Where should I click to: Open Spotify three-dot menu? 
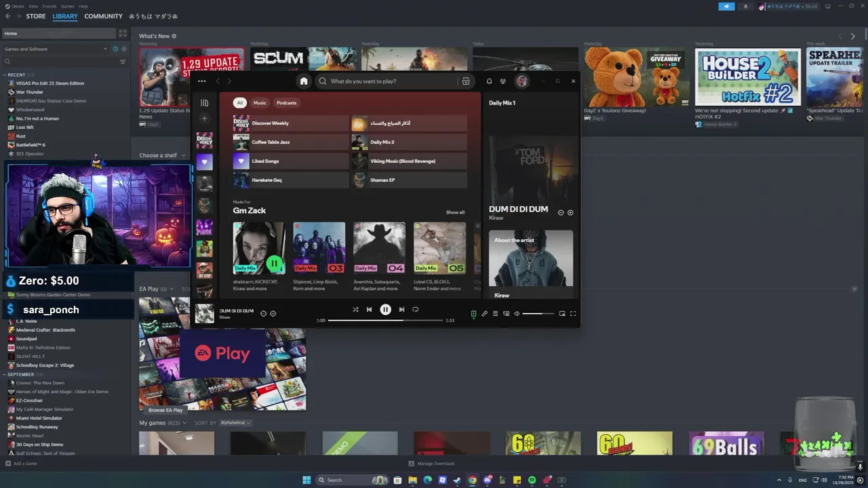click(201, 81)
